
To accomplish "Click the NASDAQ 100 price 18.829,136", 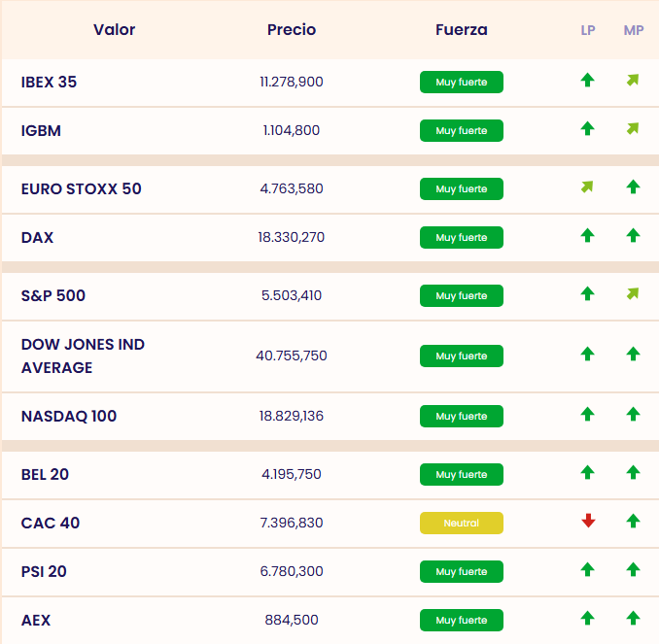I will (x=292, y=417).
